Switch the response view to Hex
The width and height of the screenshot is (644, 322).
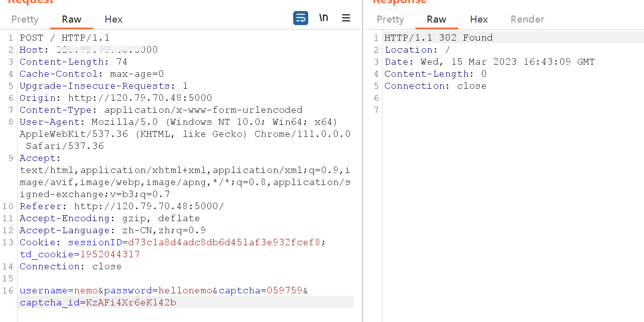478,19
